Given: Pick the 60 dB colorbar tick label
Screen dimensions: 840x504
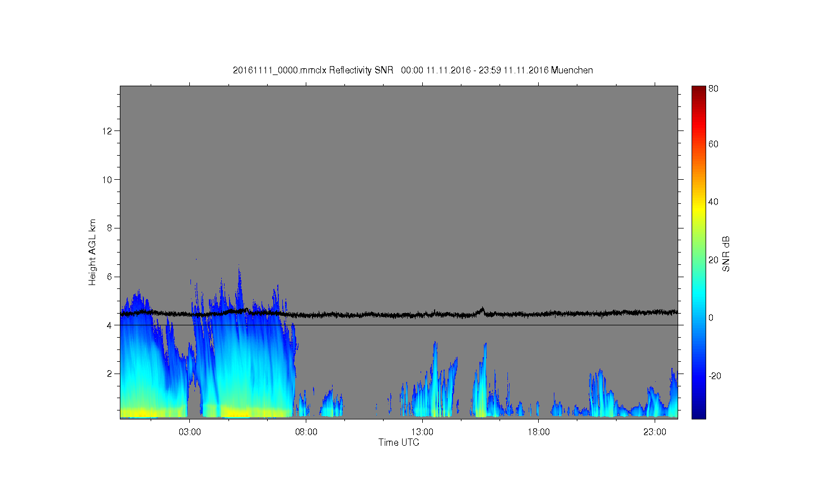Looking at the screenshot, I should [x=713, y=144].
